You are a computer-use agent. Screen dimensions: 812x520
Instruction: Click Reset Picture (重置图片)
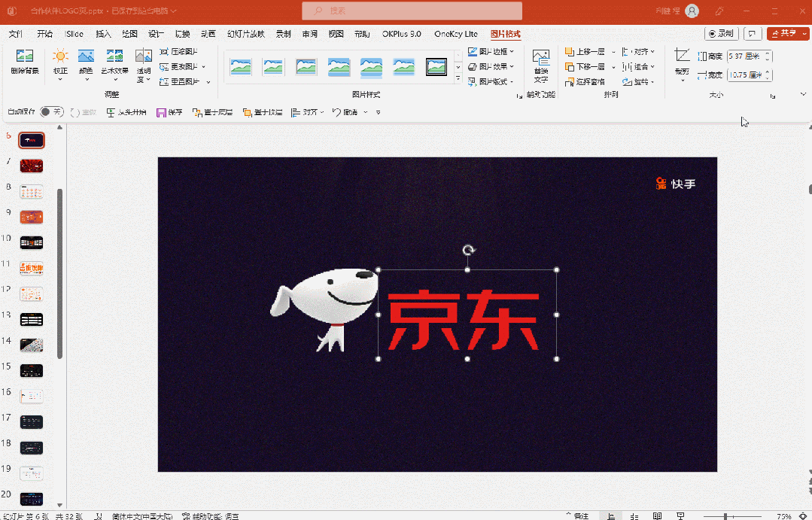tap(184, 82)
